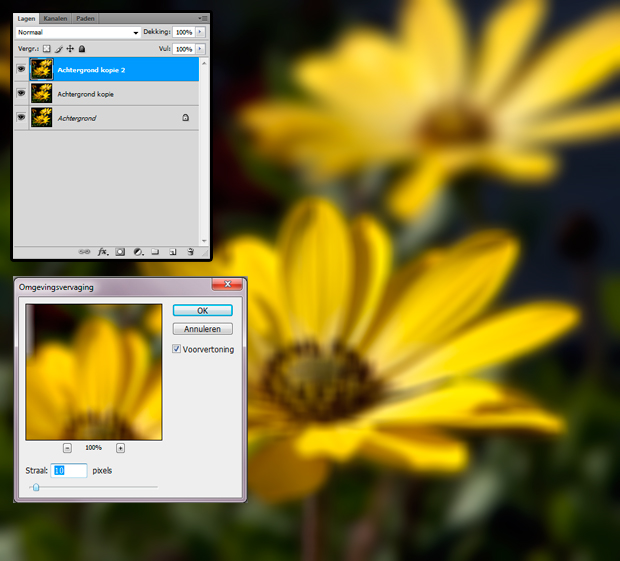The width and height of the screenshot is (620, 561).
Task: Confirm blur with OK button
Action: (x=202, y=310)
